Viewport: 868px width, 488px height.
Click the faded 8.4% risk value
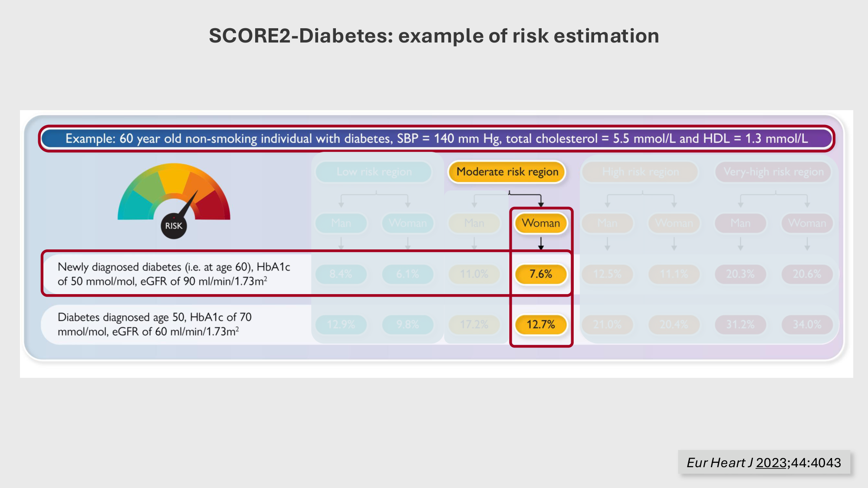click(x=341, y=274)
